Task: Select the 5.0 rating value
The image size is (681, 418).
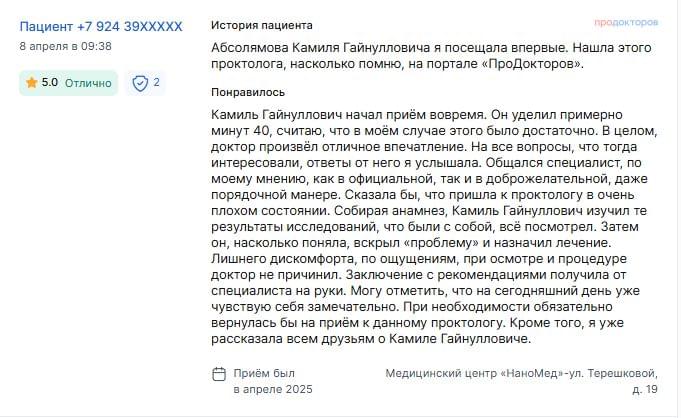Action: [50, 83]
